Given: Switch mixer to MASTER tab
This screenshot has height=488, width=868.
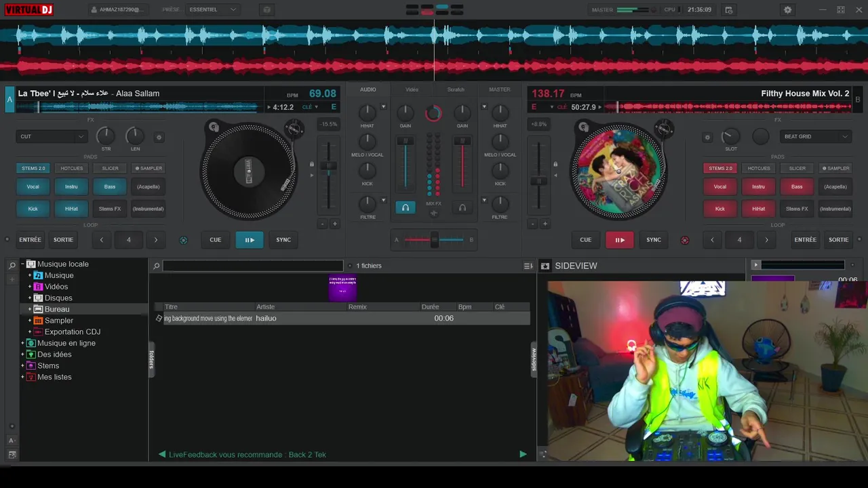Looking at the screenshot, I should pos(500,89).
